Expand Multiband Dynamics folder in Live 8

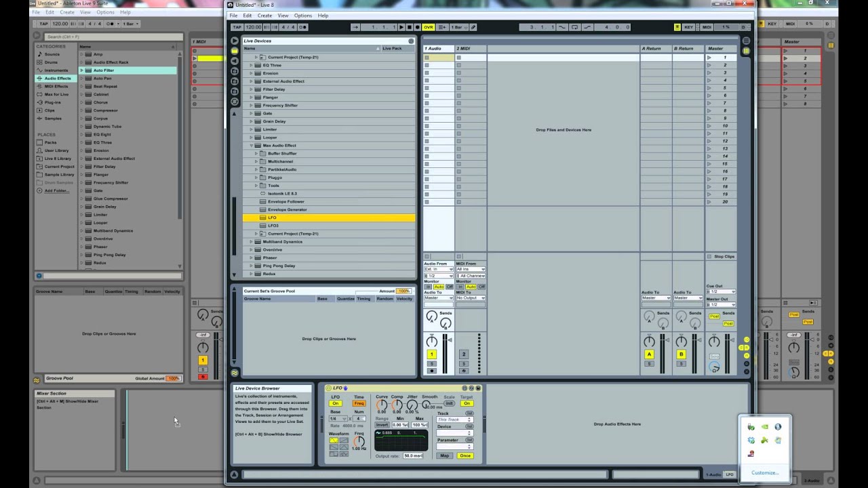click(x=252, y=241)
